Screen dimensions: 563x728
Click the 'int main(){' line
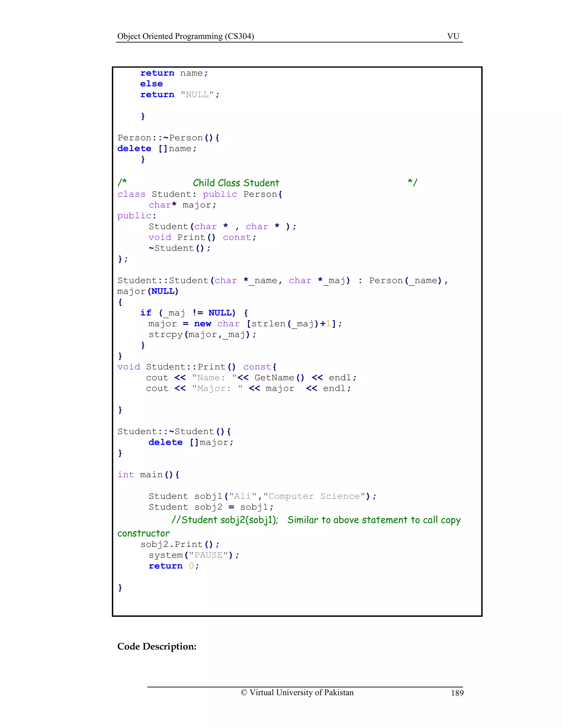pyautogui.click(x=148, y=475)
